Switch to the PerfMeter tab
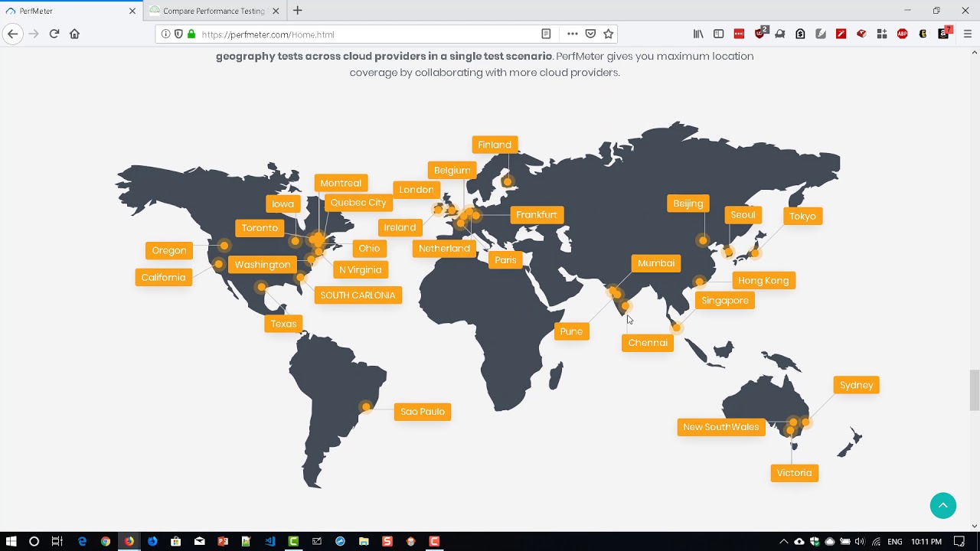Image resolution: width=980 pixels, height=551 pixels. click(71, 11)
